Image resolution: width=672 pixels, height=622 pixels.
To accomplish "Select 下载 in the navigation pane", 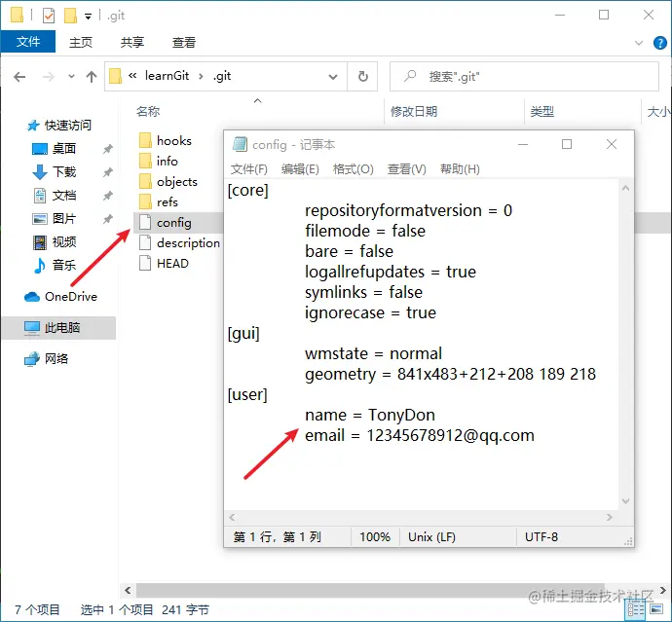I will (54, 171).
